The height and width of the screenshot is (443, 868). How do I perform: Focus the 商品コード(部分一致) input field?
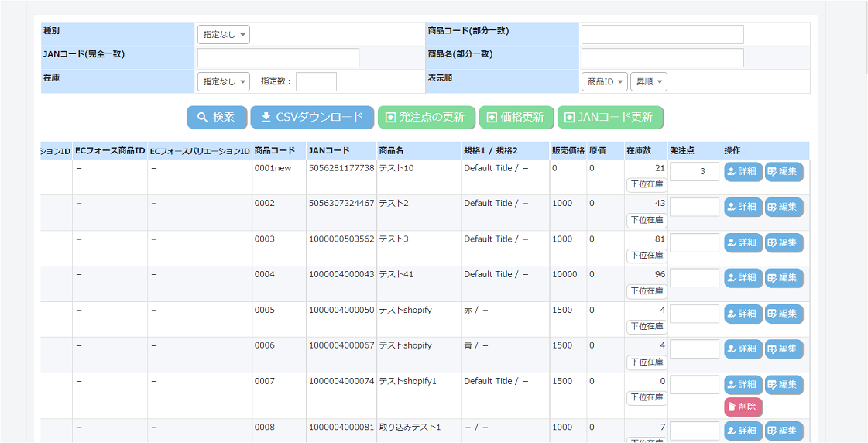click(662, 34)
